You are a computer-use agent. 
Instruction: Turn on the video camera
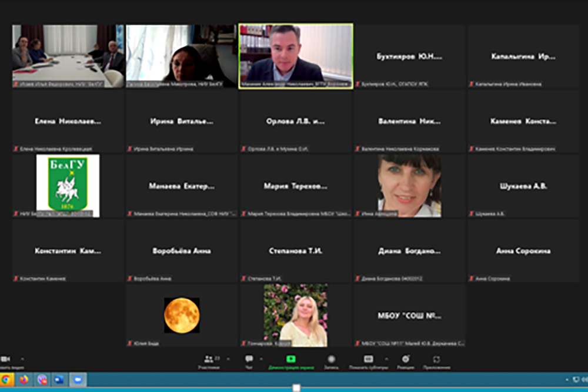point(6,359)
